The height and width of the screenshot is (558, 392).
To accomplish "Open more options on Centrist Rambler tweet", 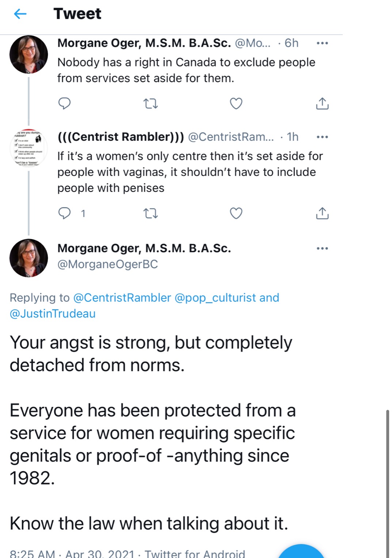I will (322, 137).
